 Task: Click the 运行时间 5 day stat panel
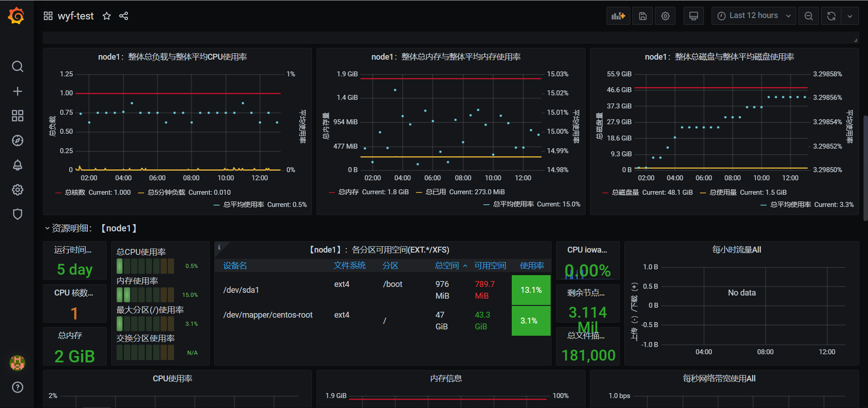click(x=75, y=261)
